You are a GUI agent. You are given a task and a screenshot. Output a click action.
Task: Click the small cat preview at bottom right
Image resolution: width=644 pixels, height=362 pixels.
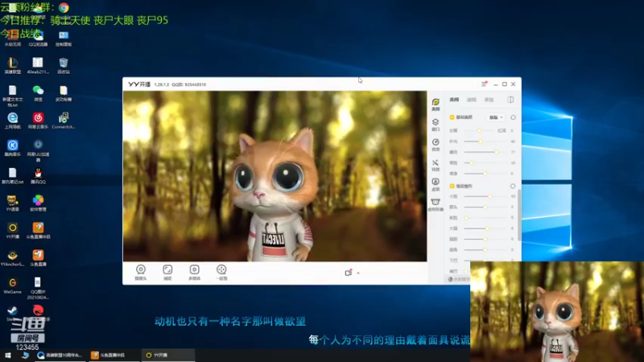[x=557, y=312]
